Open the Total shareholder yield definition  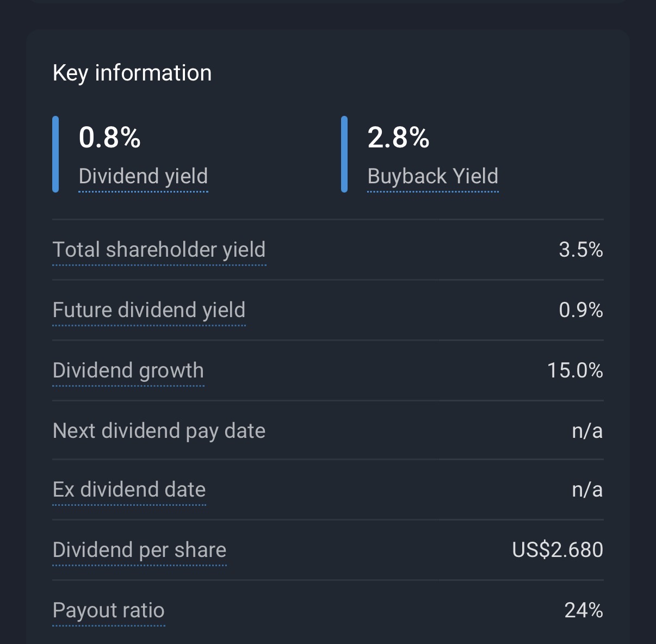pos(159,250)
